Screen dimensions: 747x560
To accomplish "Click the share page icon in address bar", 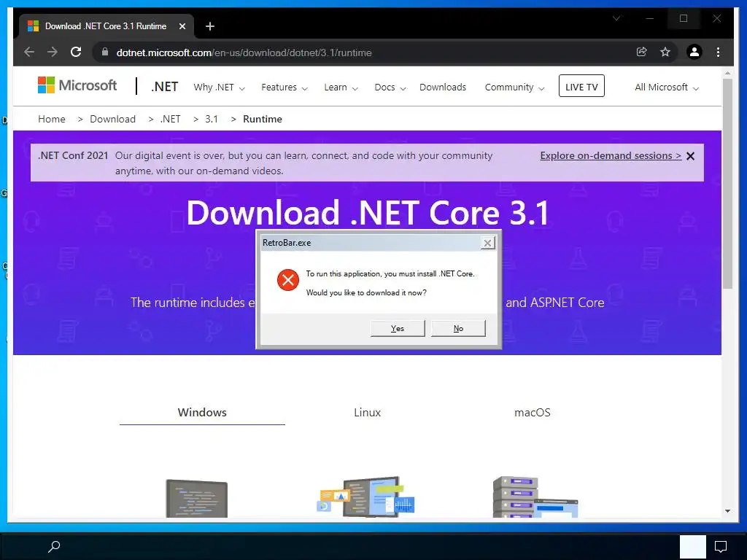I will [x=642, y=52].
